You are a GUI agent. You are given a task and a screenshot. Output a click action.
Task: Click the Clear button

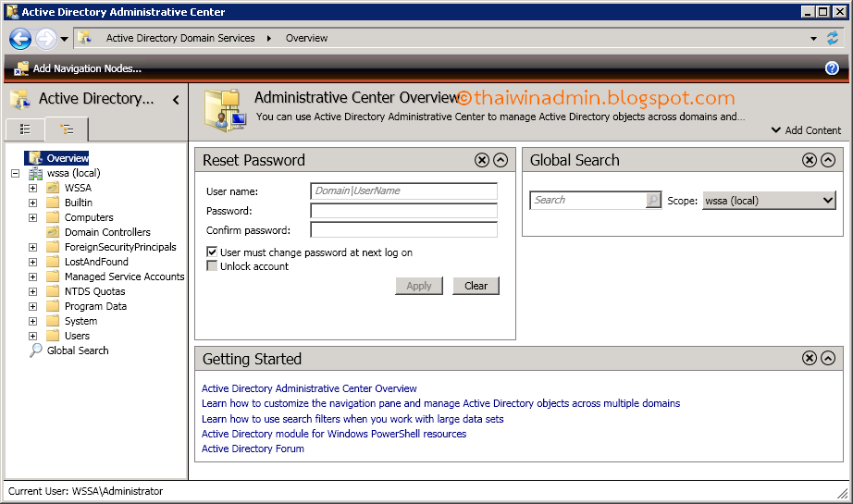(x=476, y=286)
